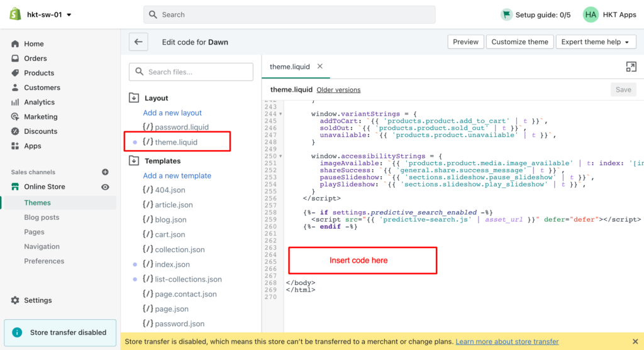Viewport: 644px width, 350px height.
Task: Focus the top Search bar
Action: (x=289, y=15)
